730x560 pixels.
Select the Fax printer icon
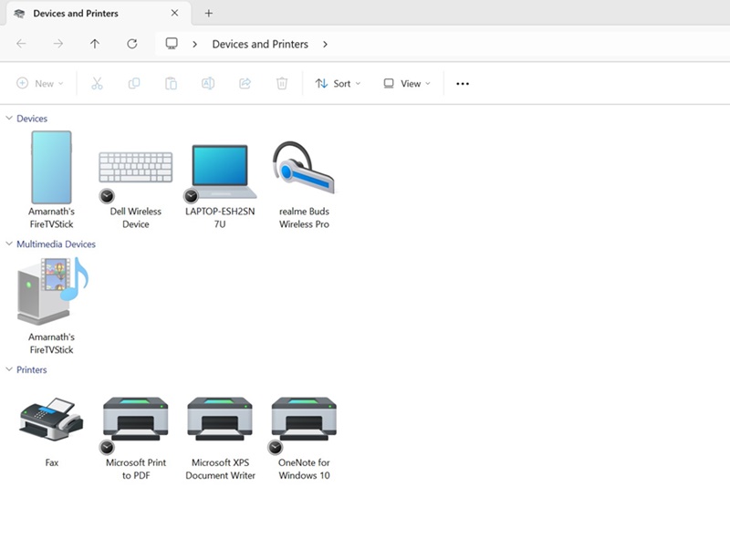click(x=52, y=421)
